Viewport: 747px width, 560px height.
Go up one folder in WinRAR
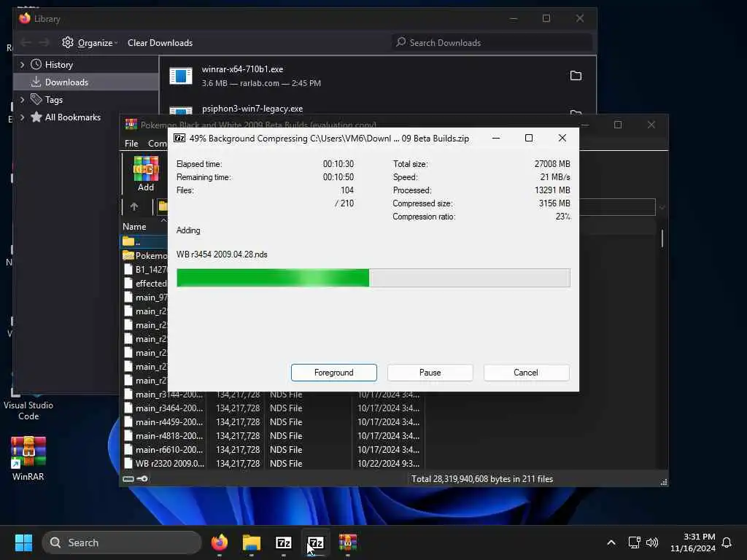pyautogui.click(x=134, y=206)
